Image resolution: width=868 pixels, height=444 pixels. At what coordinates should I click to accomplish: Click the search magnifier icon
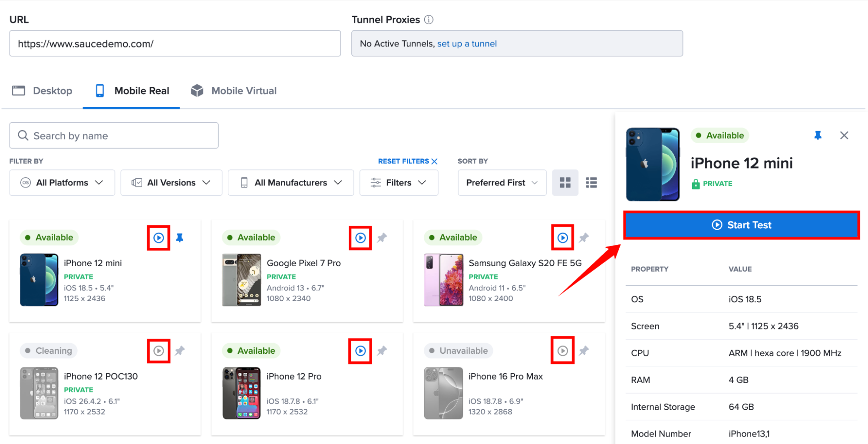pyautogui.click(x=23, y=135)
